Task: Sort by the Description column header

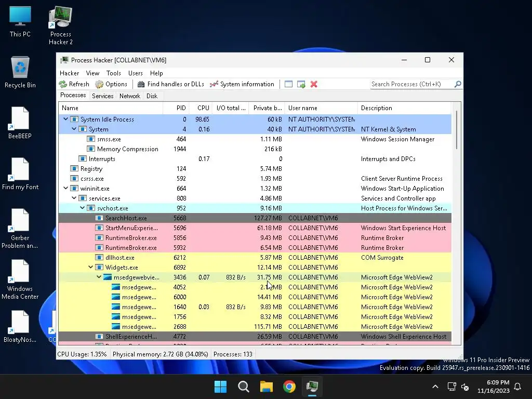Action: click(404, 108)
